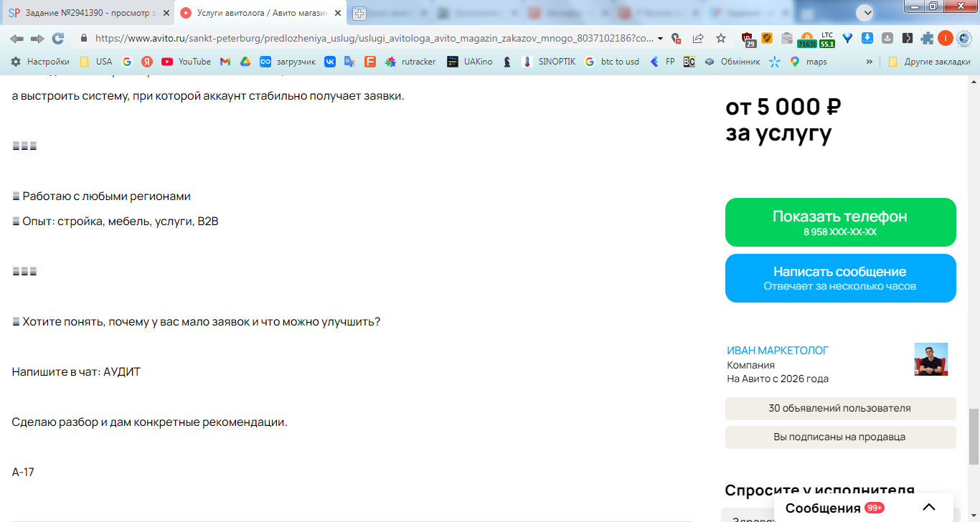Click the seller avatar photo

[x=930, y=359]
